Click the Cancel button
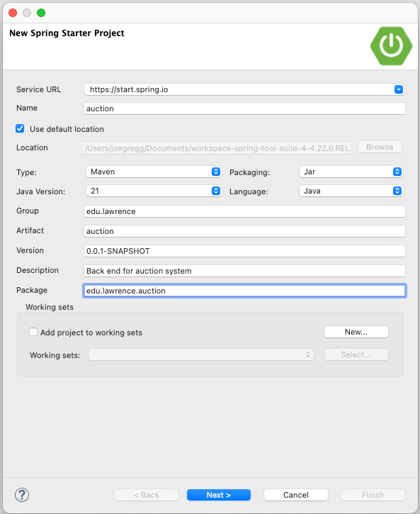Screen dimensions: 420x514 point(295,495)
